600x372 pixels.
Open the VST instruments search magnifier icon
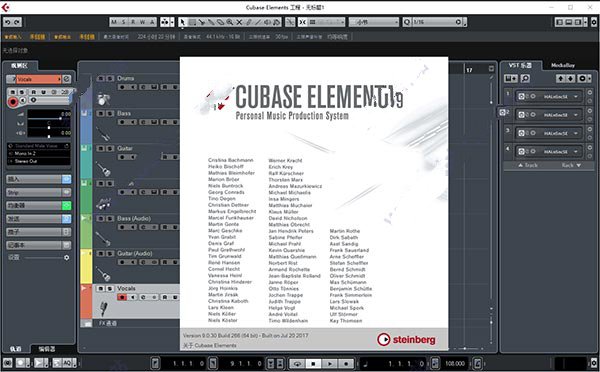click(x=526, y=78)
